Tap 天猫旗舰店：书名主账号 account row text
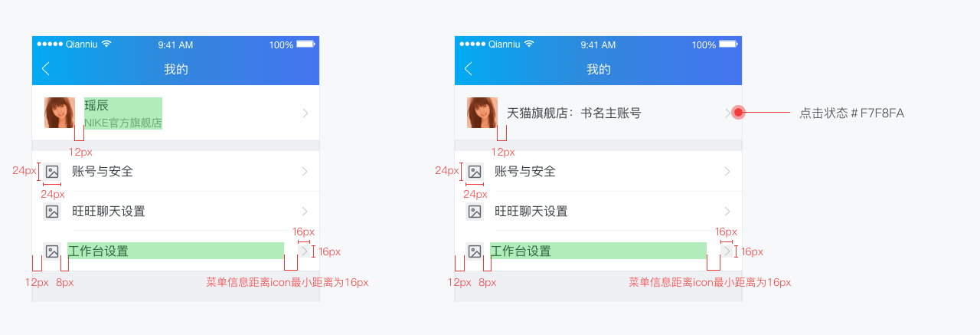This screenshot has height=335, width=980. [x=573, y=113]
